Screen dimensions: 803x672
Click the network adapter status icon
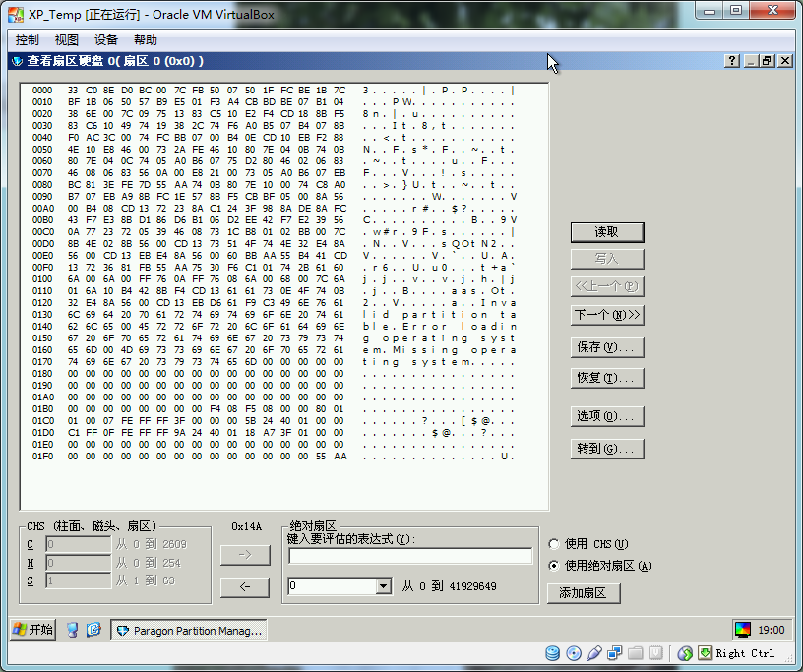[x=614, y=653]
